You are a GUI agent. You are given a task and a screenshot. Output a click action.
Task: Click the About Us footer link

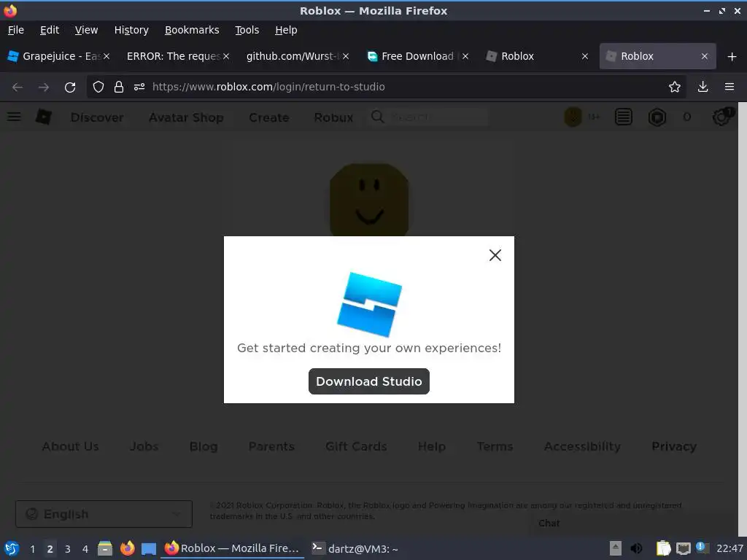point(71,447)
